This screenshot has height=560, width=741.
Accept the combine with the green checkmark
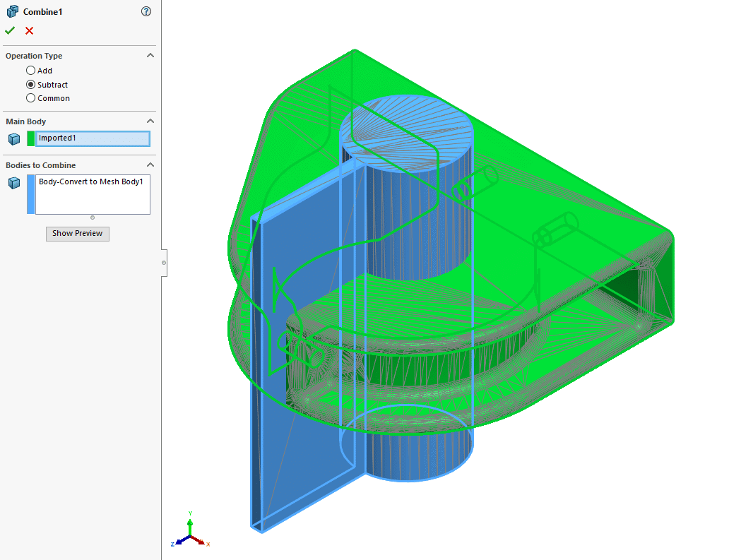pos(10,30)
